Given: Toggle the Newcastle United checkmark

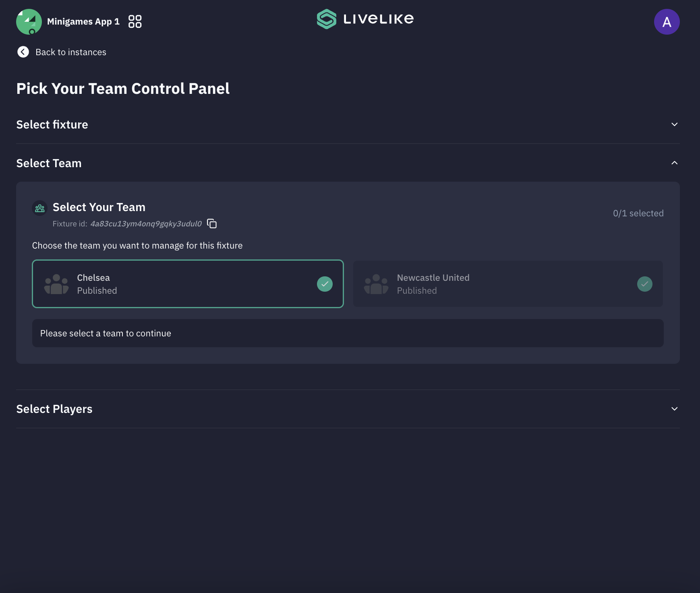Looking at the screenshot, I should point(644,284).
